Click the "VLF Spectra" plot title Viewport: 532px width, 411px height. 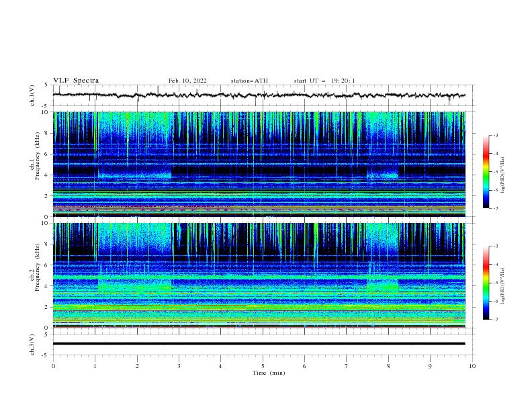(76, 81)
